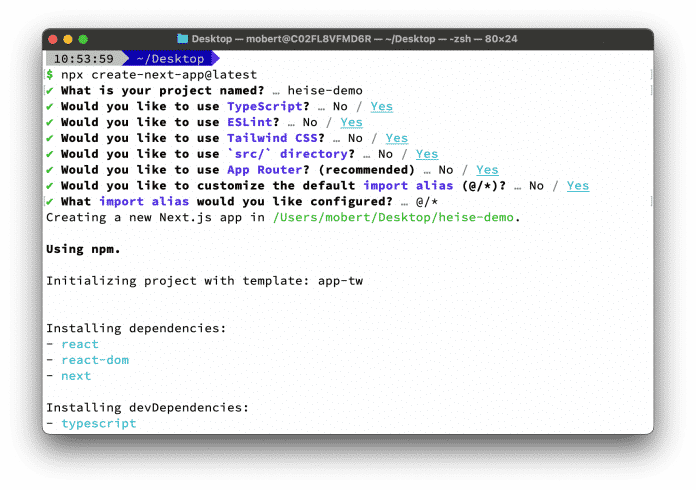The image size is (696, 490).
Task: Click the template name 'app-tw'
Action: [x=340, y=281]
